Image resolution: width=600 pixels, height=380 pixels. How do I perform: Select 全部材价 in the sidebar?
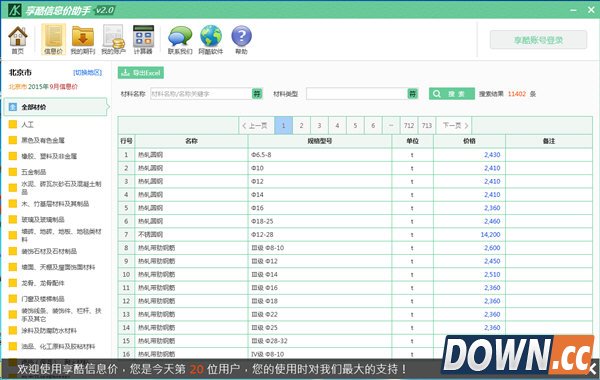pyautogui.click(x=56, y=107)
